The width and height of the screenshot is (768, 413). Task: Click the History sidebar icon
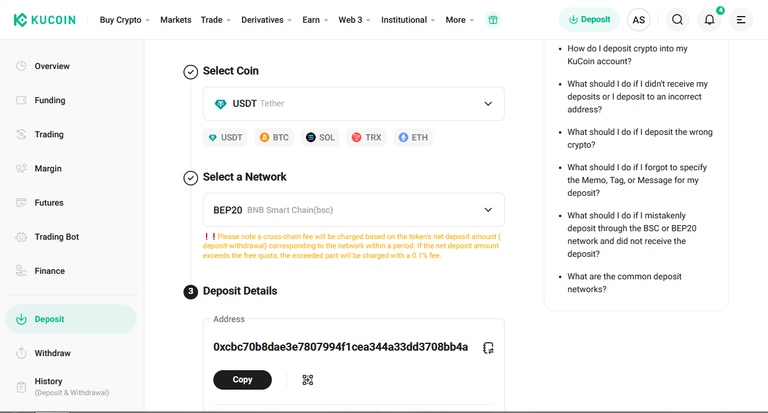(21, 387)
